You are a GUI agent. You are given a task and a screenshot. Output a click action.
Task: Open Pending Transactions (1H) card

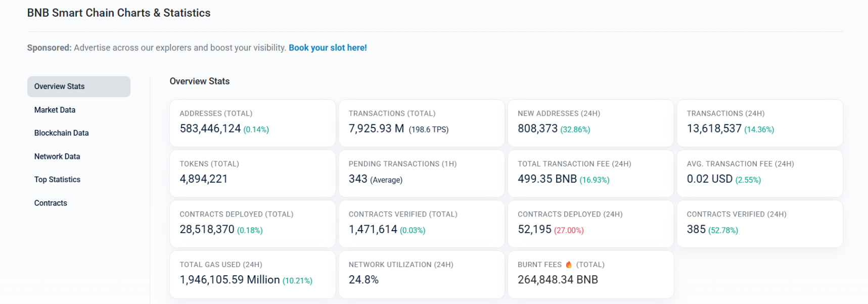click(x=422, y=173)
